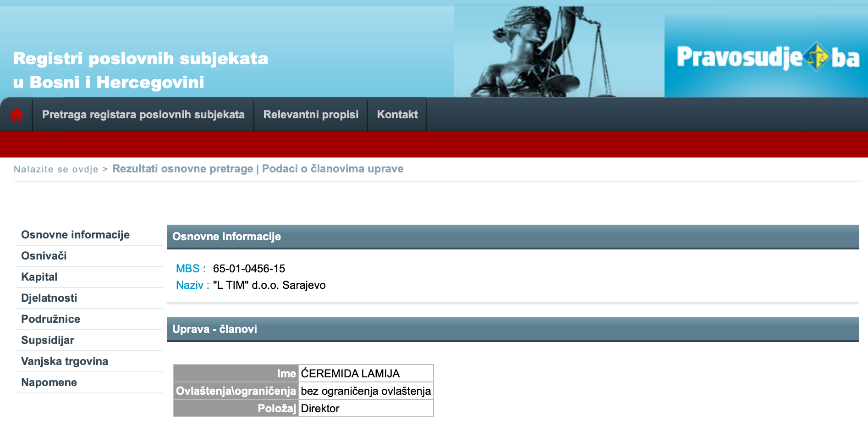Click the Uprava - članovi section header
Screen dimensions: 868x431
click(214, 329)
